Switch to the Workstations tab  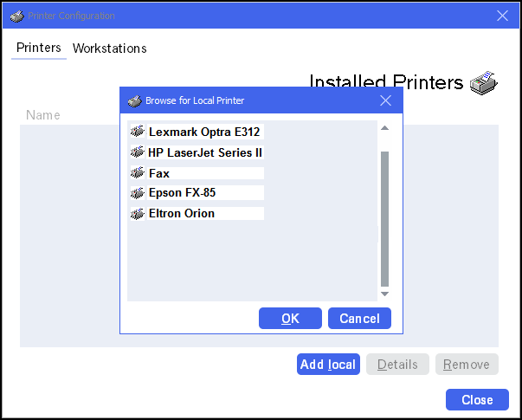coord(109,48)
